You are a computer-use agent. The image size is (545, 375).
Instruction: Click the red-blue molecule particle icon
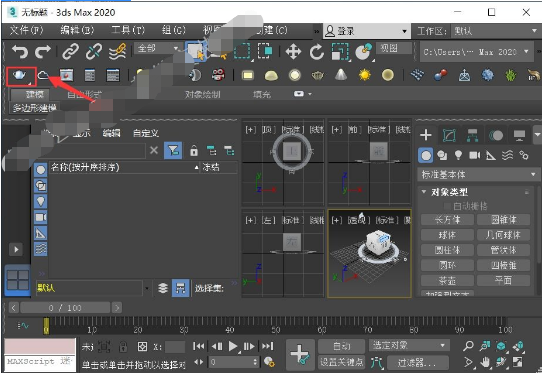tap(441, 75)
